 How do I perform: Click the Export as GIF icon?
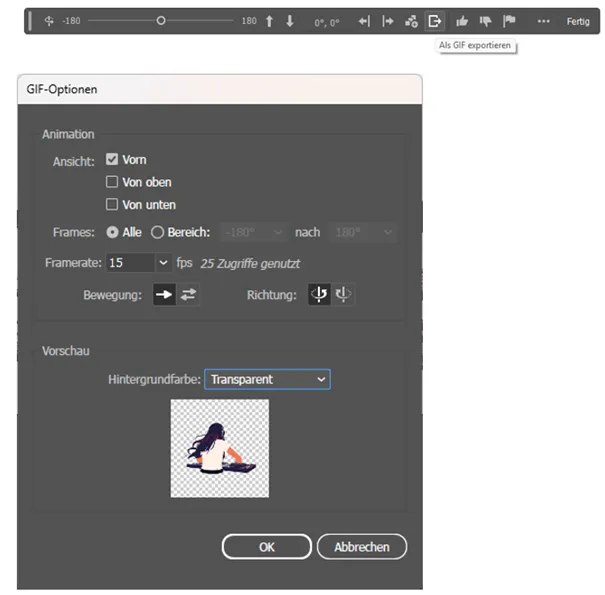pos(434,20)
